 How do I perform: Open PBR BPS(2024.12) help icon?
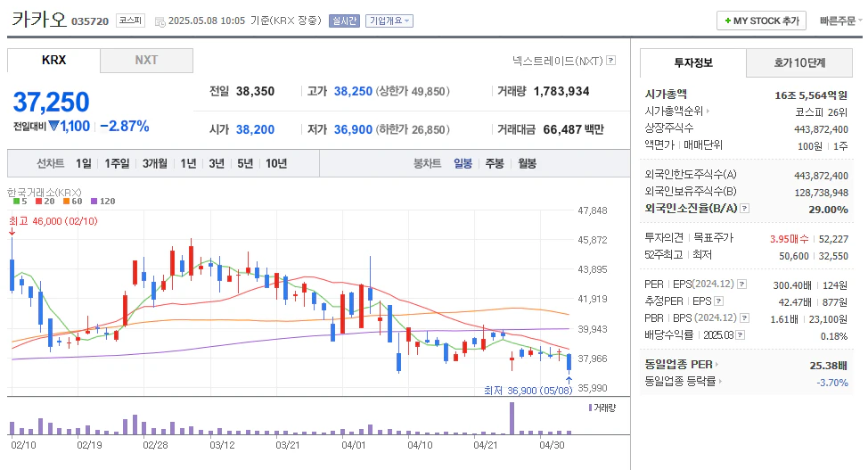coord(744,317)
